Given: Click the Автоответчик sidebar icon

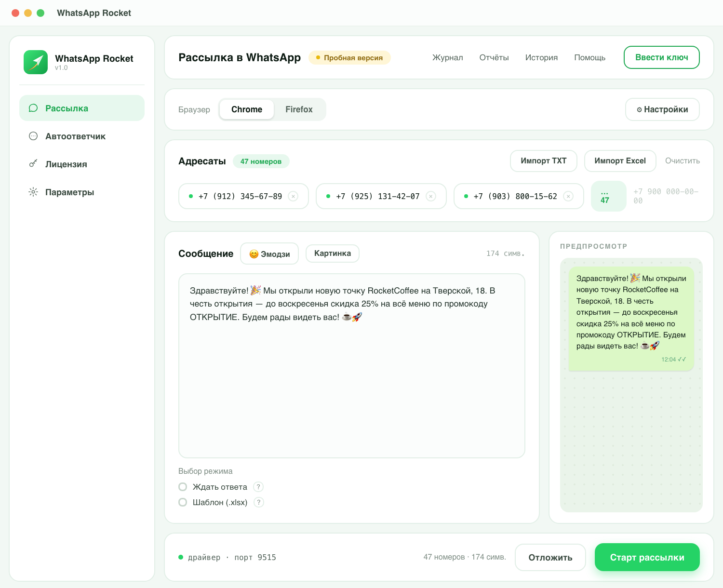Looking at the screenshot, I should 33,136.
